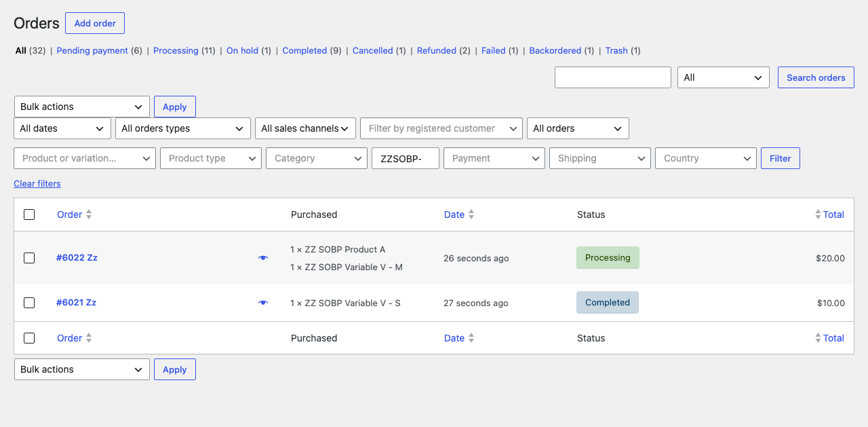Image resolution: width=868 pixels, height=427 pixels.
Task: Sort by Total using header sort arrows
Action: click(818, 215)
